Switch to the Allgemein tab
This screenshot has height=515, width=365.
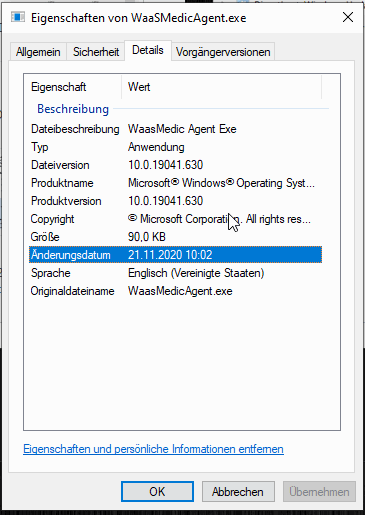[x=38, y=52]
